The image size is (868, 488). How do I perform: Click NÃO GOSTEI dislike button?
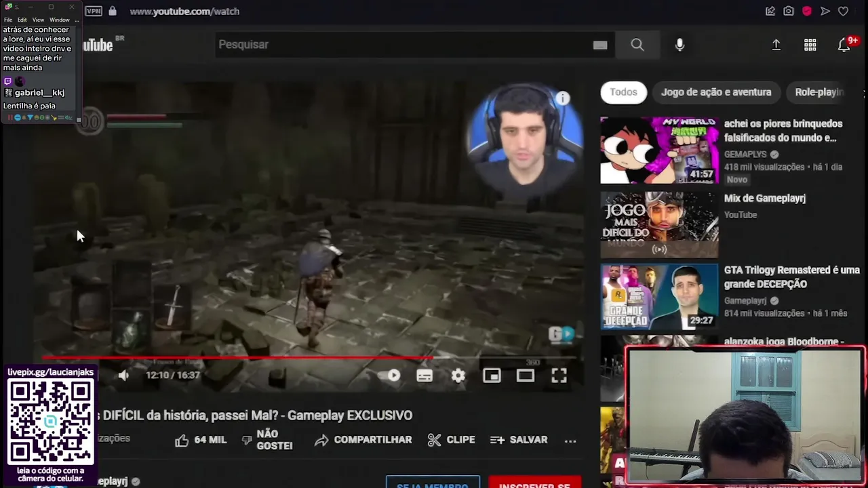(267, 440)
